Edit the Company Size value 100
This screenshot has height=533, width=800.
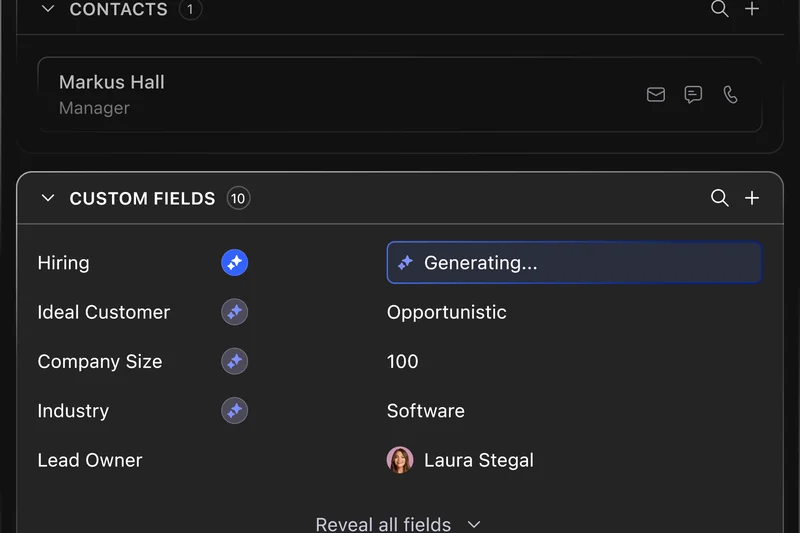[x=402, y=361]
